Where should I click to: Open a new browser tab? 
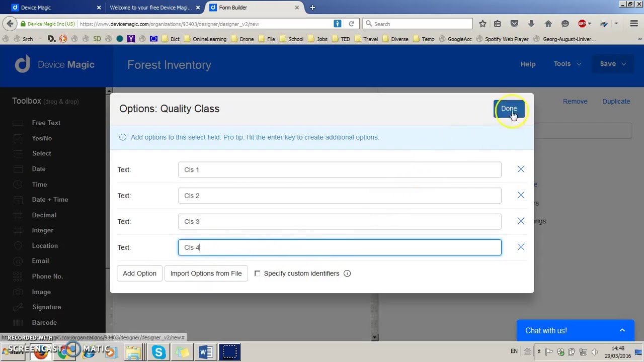click(312, 8)
